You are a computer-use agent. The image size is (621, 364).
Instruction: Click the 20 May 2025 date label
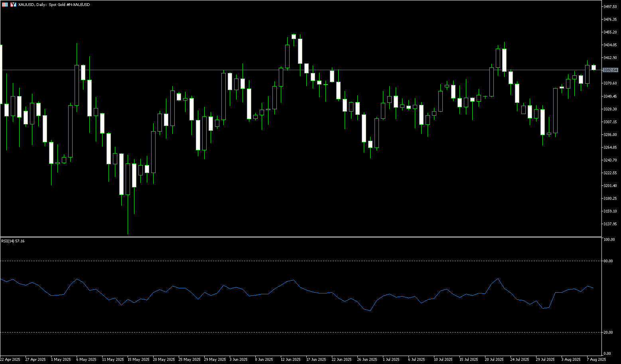163,360
